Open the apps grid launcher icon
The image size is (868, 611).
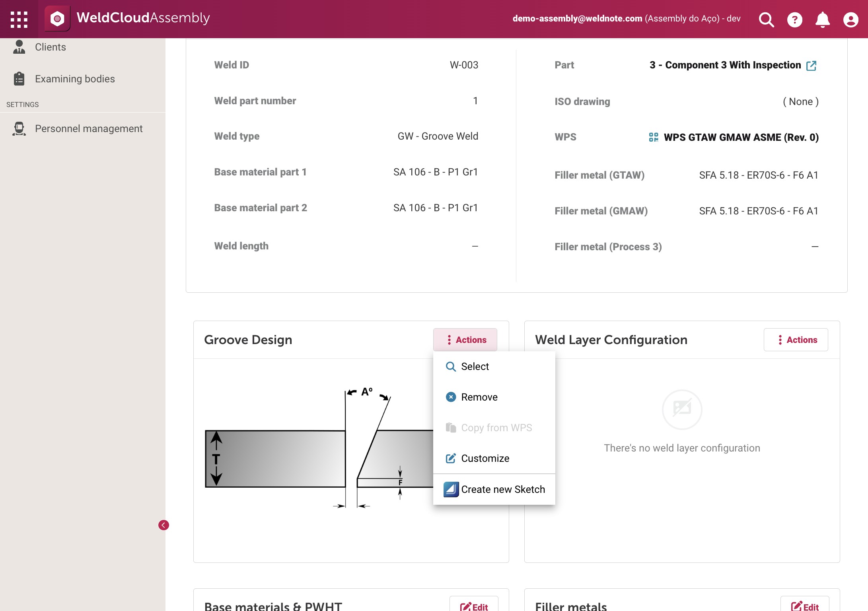point(19,19)
